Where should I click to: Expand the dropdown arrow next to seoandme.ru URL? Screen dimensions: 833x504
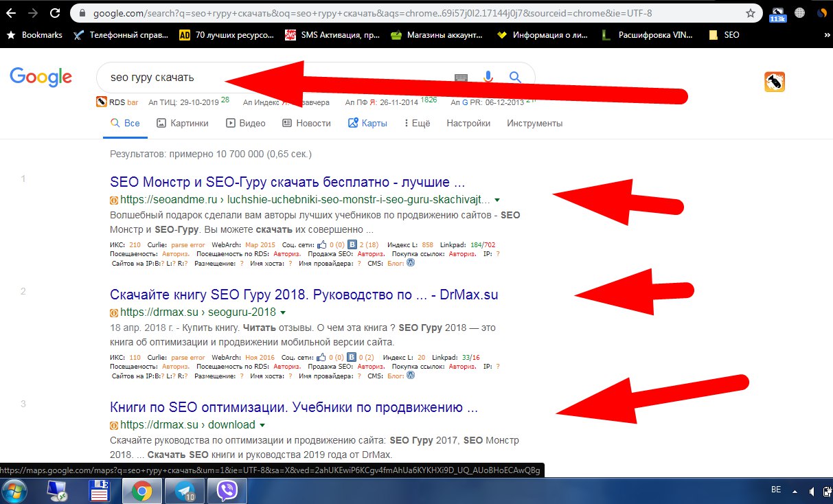[x=497, y=201]
